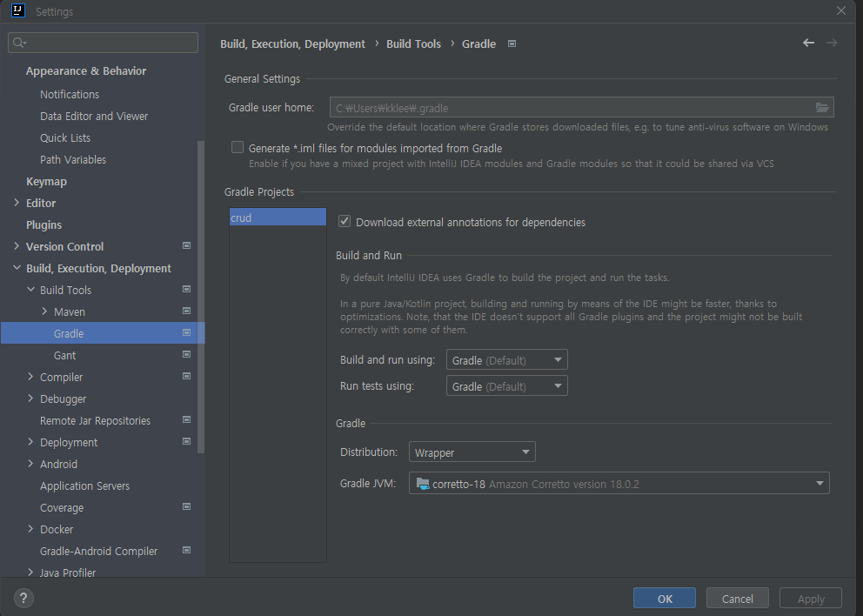This screenshot has width=863, height=616.
Task: Click the Apply button
Action: tap(811, 599)
